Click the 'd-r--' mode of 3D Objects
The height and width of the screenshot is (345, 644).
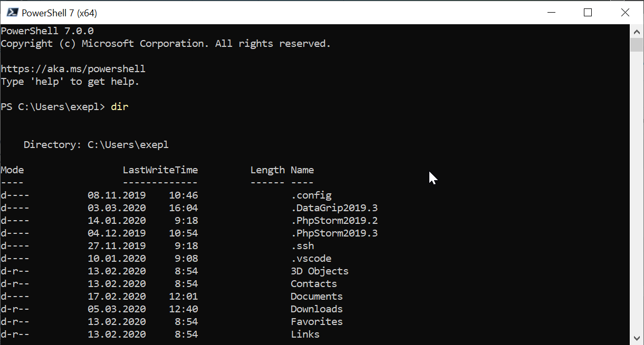[15, 271]
